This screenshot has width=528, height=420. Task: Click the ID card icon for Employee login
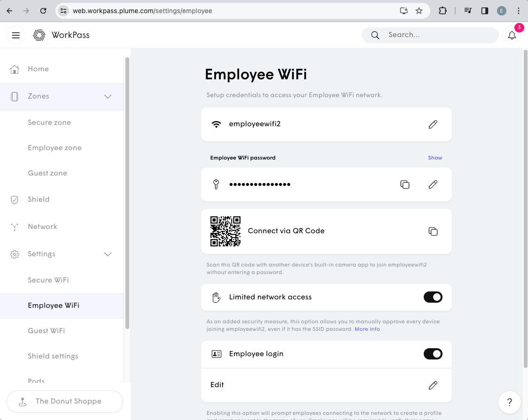[216, 354]
